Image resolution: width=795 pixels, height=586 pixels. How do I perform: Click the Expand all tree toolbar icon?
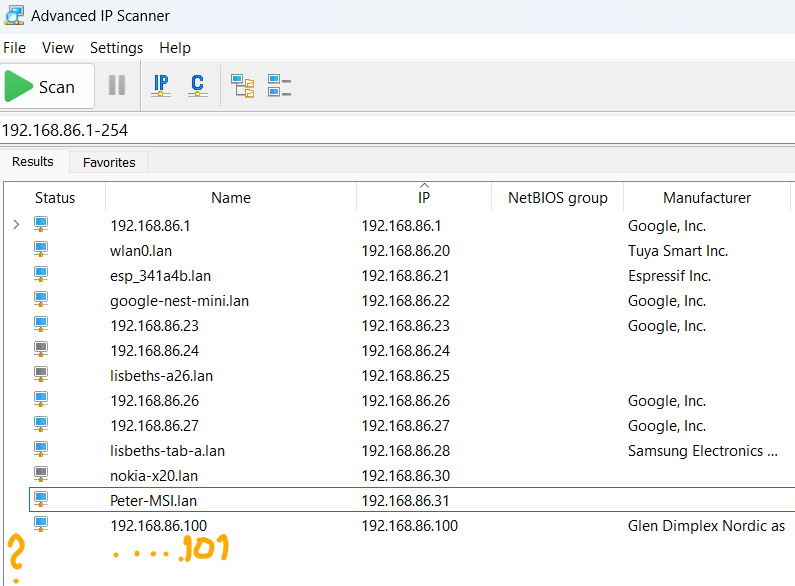(x=242, y=86)
